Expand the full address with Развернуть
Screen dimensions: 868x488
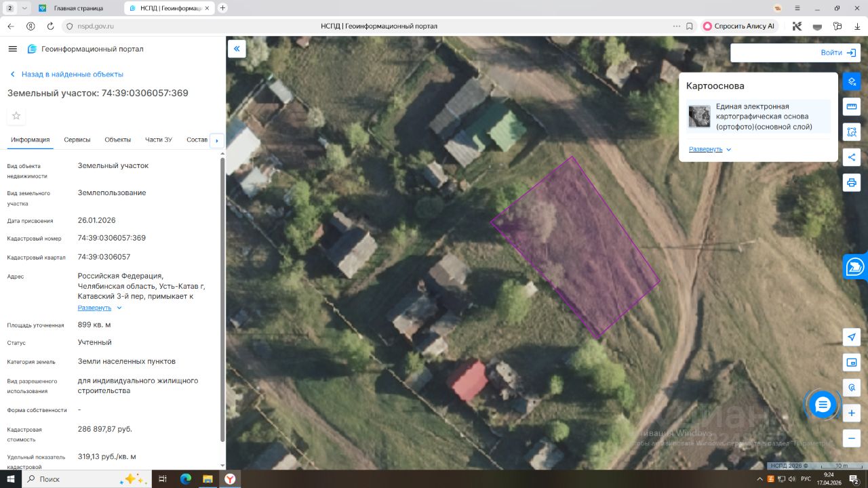click(100, 308)
